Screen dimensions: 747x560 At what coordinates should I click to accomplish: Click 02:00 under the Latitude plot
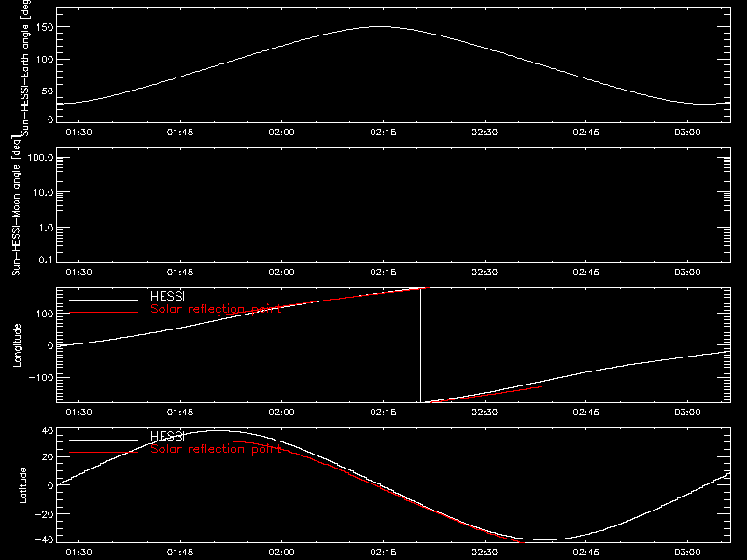pyautogui.click(x=282, y=552)
